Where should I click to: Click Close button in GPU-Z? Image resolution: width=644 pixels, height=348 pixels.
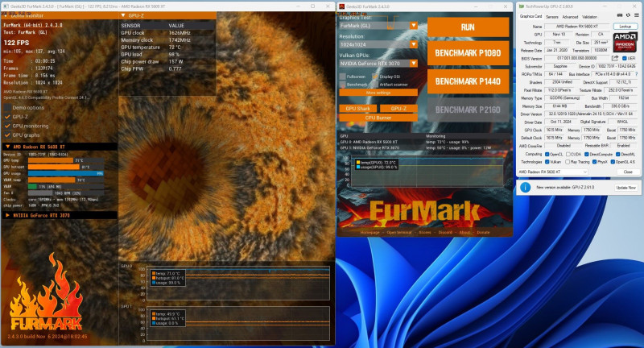[628, 172]
